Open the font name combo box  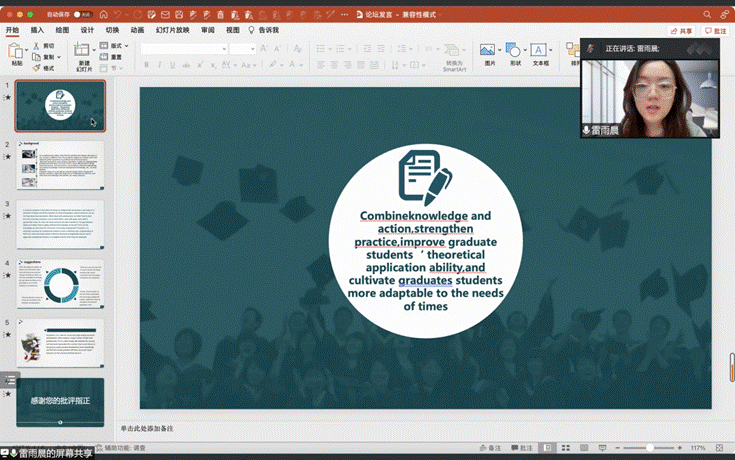click(184, 48)
